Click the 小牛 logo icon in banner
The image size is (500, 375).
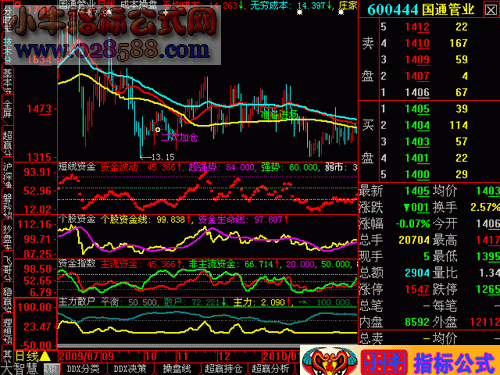pyautogui.click(x=384, y=362)
